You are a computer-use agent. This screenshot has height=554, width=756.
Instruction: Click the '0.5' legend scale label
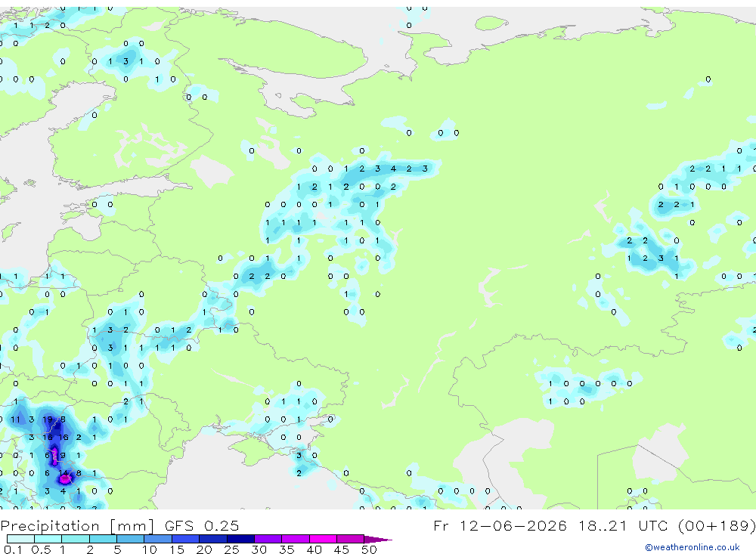point(41,549)
